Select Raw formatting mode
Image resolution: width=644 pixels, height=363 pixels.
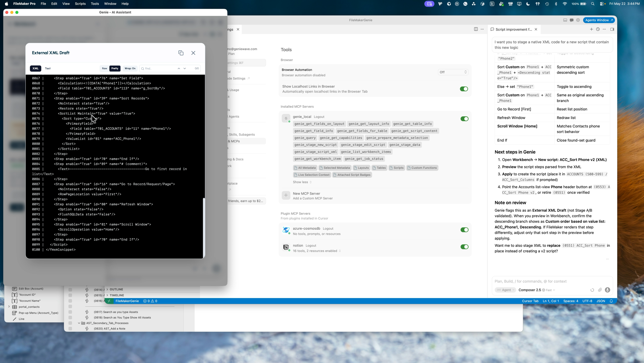click(104, 68)
